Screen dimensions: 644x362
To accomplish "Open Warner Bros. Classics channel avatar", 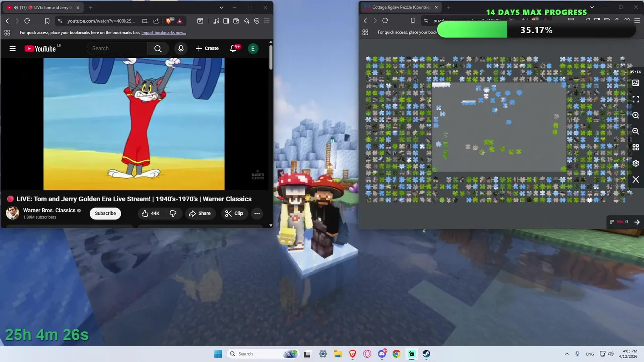I will point(12,213).
